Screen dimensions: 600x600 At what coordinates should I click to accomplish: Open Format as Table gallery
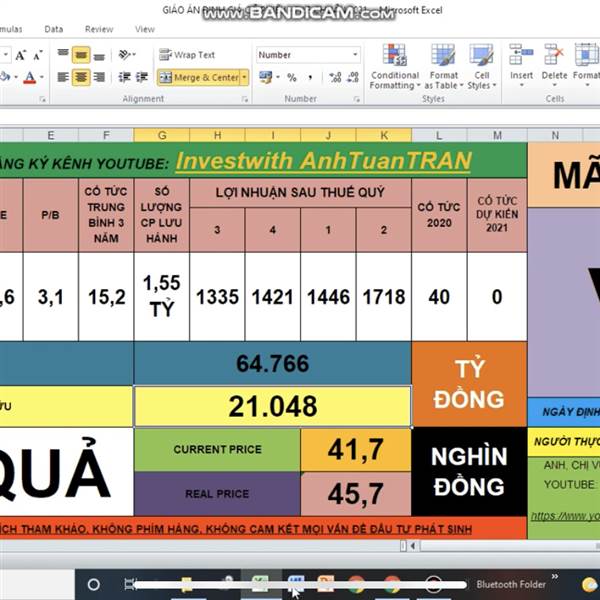pos(443,67)
